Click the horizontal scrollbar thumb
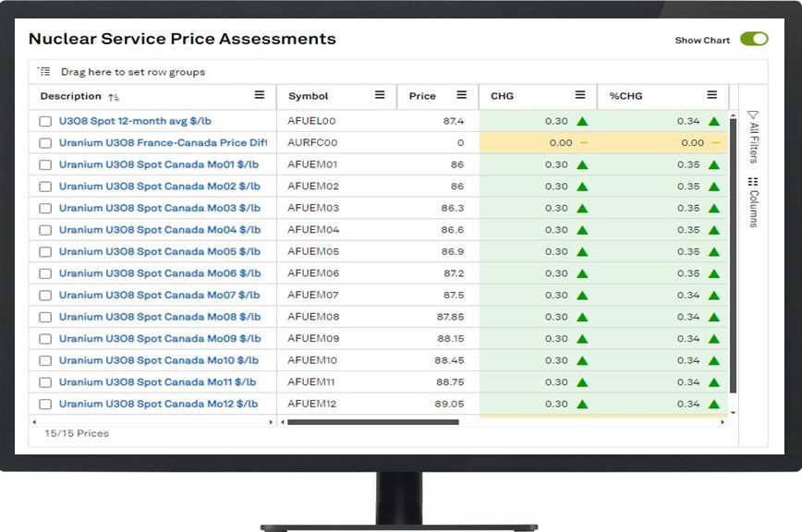The image size is (802, 532). 372,422
